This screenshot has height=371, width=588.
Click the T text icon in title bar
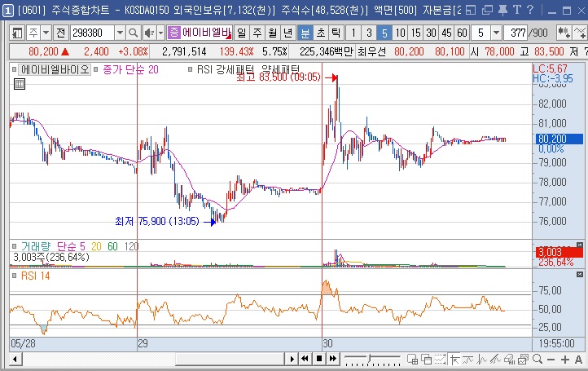[517, 10]
